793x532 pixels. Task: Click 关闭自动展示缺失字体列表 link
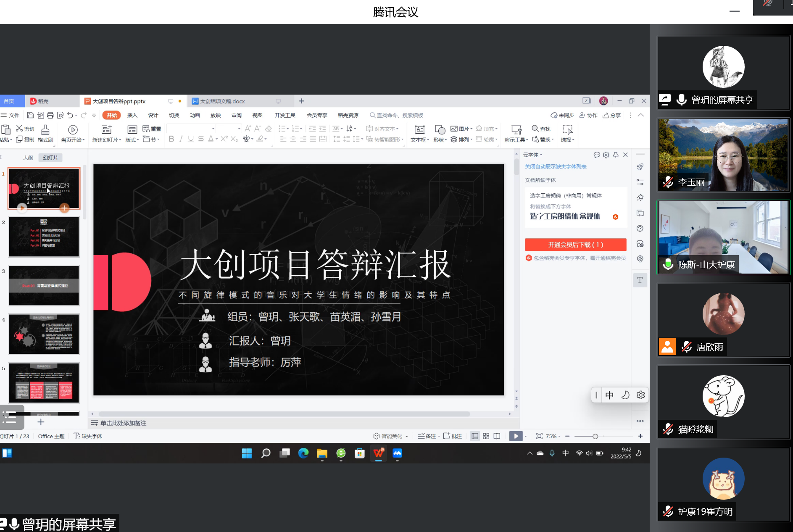click(556, 167)
